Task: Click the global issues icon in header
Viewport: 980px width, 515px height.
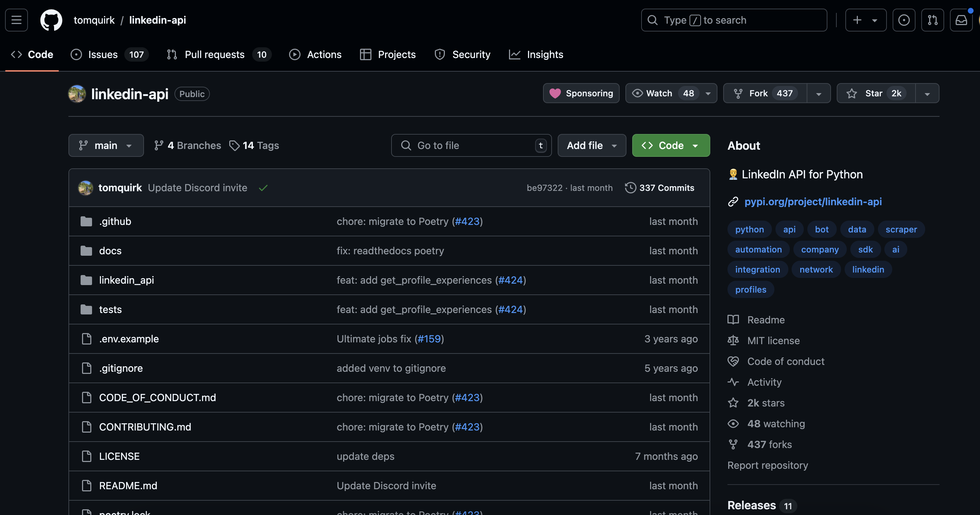Action: pos(904,20)
